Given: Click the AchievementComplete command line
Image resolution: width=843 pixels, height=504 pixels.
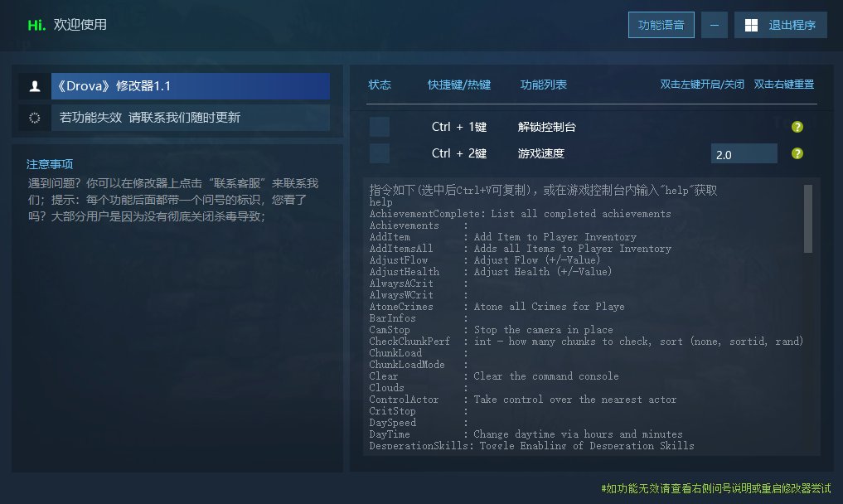Looking at the screenshot, I should tap(521, 214).
